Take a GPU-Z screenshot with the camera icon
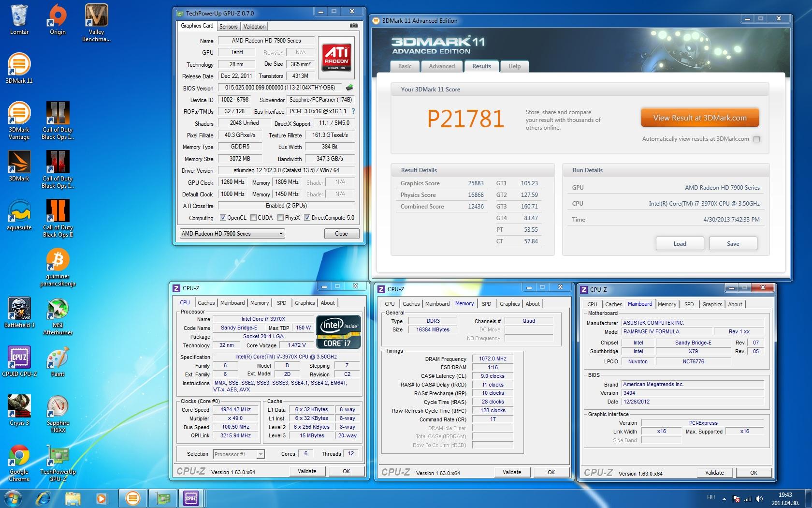The image size is (812, 508). 354,26
